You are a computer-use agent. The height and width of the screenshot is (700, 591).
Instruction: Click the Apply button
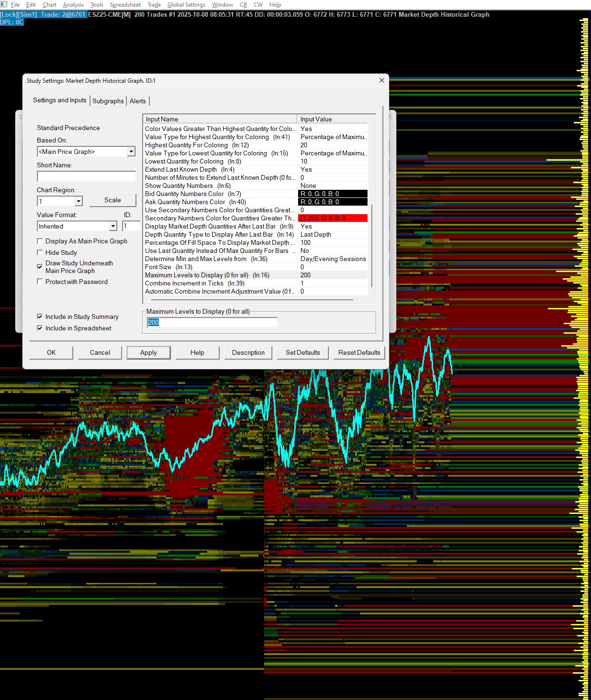(148, 352)
